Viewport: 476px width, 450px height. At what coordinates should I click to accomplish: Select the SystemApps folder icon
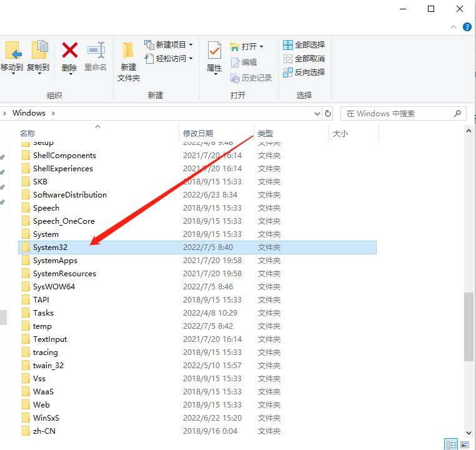click(x=26, y=261)
